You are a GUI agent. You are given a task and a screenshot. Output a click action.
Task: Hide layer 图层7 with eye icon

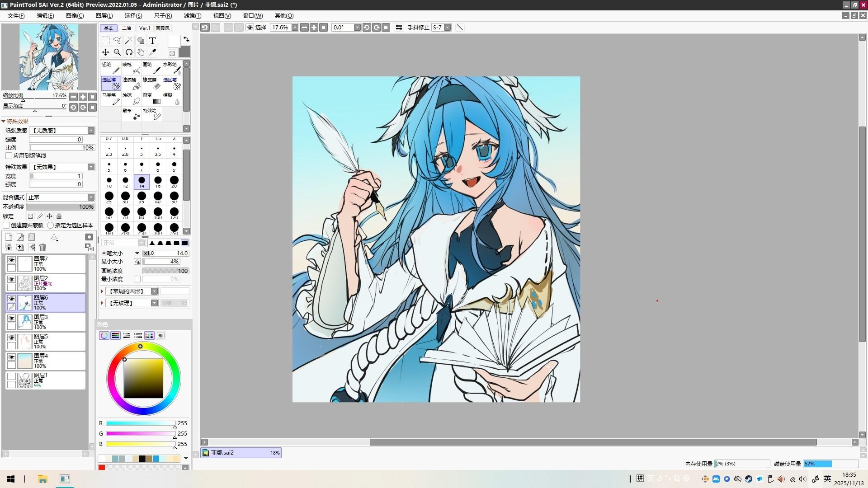click(11, 260)
